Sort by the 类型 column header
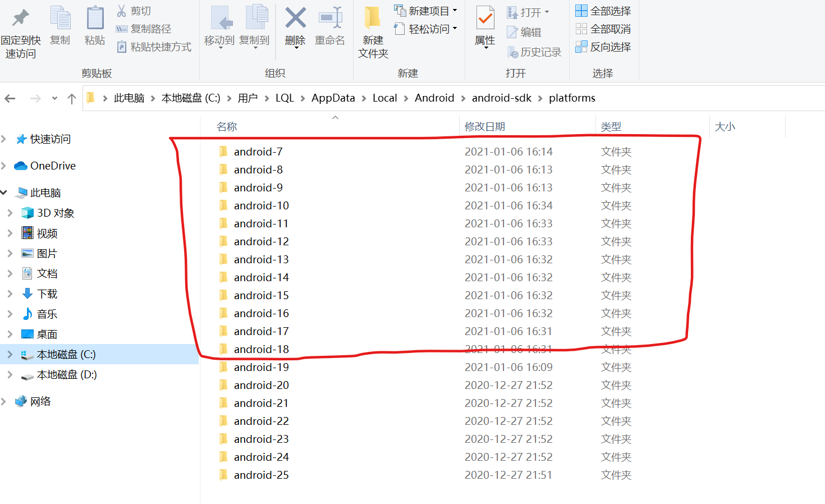 click(x=611, y=126)
